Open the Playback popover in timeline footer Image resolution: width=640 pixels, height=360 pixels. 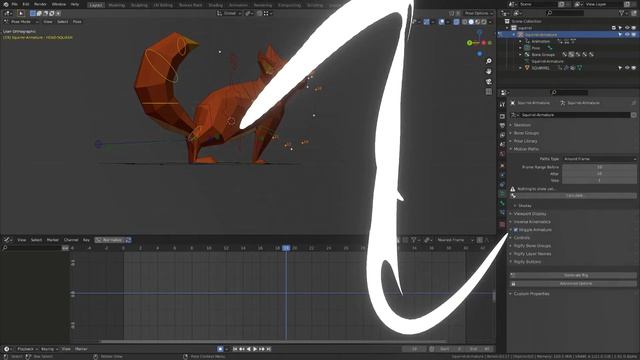[27, 349]
